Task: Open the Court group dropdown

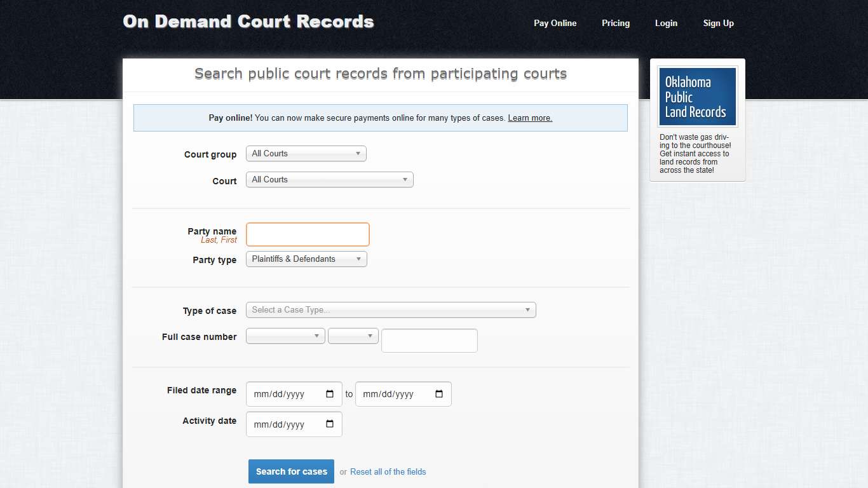Action: point(306,153)
